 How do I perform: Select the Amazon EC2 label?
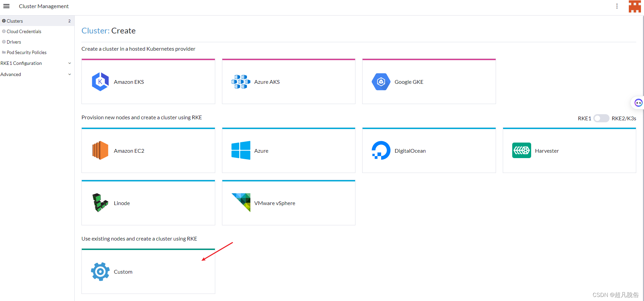click(x=129, y=151)
